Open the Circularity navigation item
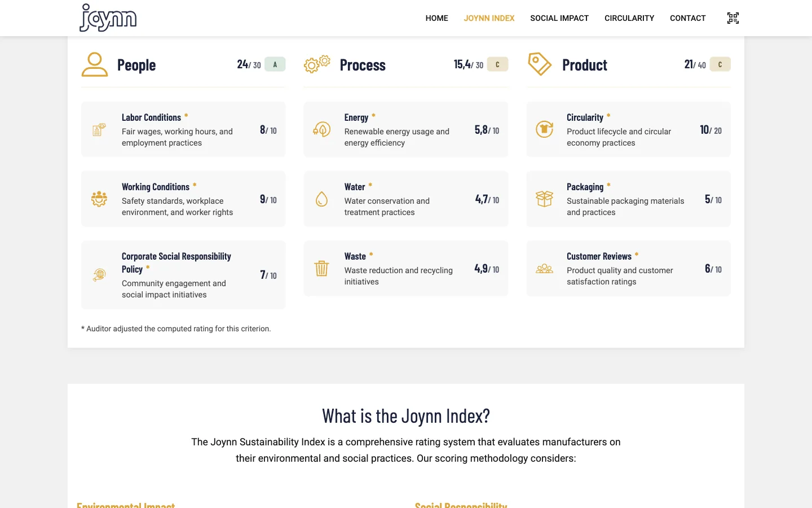The height and width of the screenshot is (508, 812). pos(629,18)
